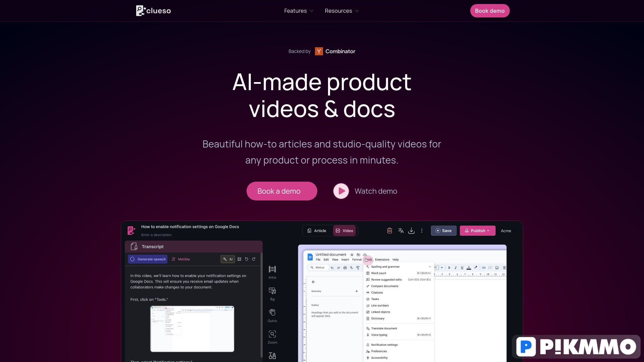Image resolution: width=644 pixels, height=362 pixels.
Task: Choose the Matilda voice selector
Action: [180, 259]
